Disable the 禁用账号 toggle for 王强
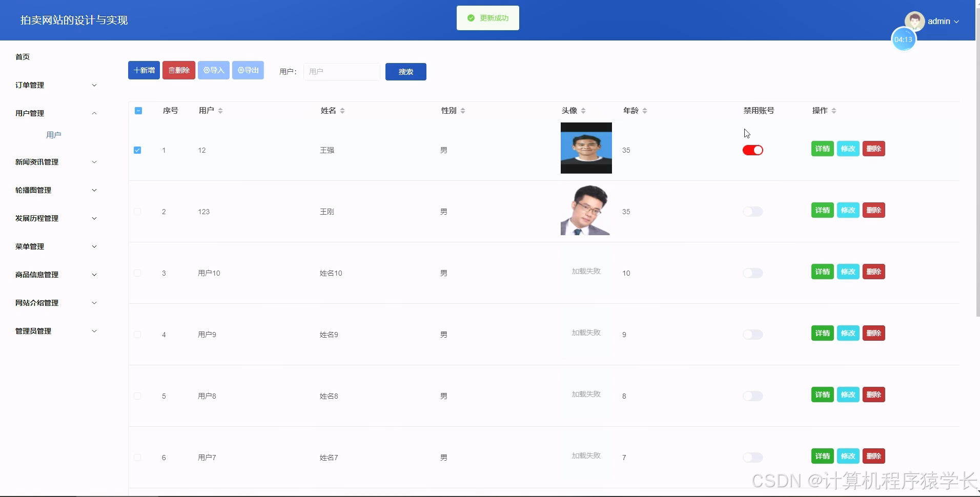This screenshot has height=497, width=980. [x=752, y=150]
